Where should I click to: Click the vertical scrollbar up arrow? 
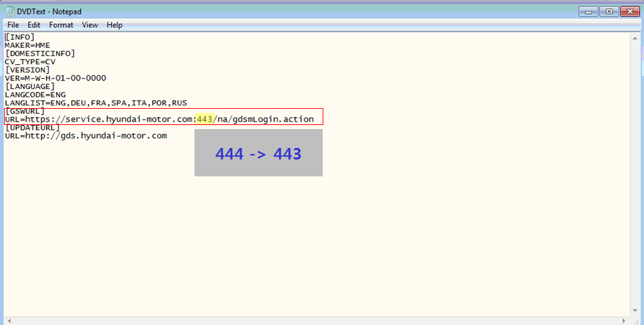tap(635, 38)
